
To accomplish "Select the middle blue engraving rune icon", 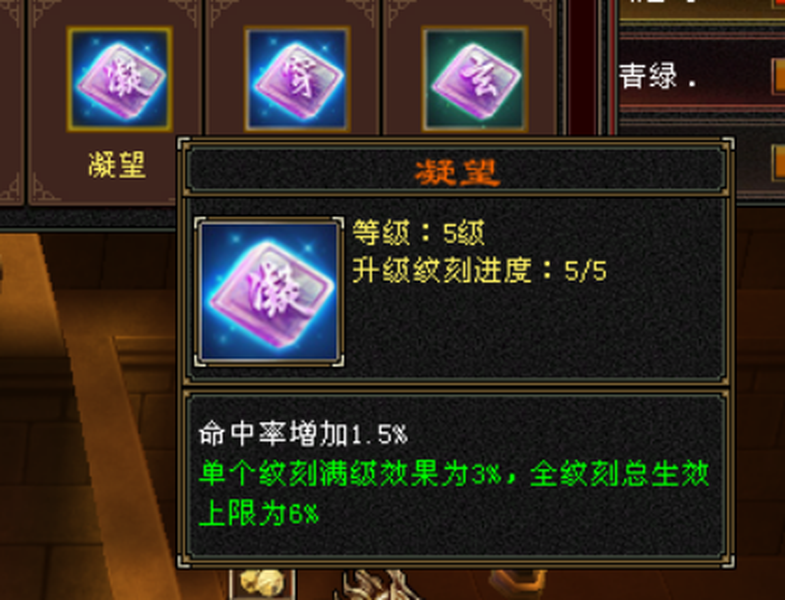I will (x=297, y=79).
